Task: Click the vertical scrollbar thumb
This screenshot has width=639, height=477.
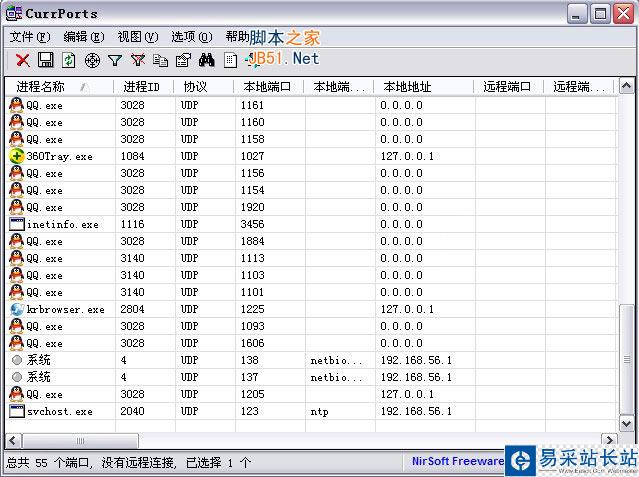Action: pyautogui.click(x=626, y=360)
